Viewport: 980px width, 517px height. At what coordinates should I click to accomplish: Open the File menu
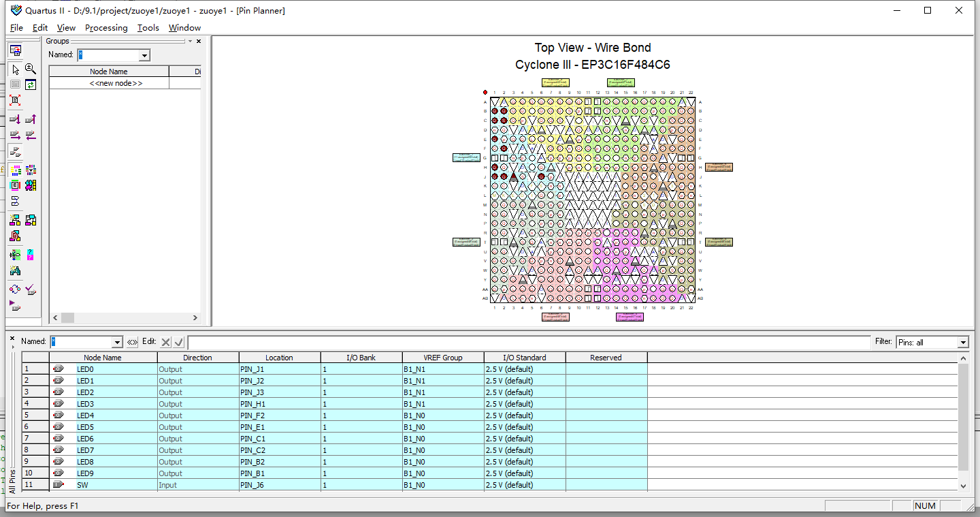tap(16, 28)
